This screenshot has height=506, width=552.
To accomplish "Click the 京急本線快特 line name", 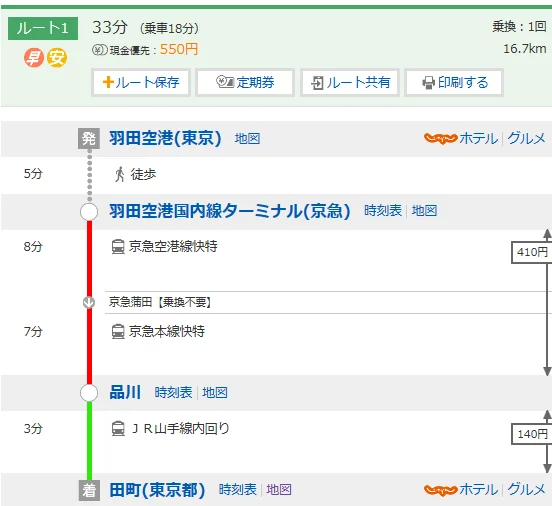I will (167, 331).
